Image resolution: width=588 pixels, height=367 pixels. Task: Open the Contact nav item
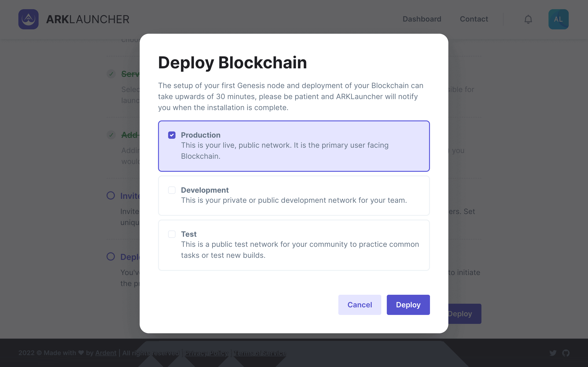pos(474,19)
